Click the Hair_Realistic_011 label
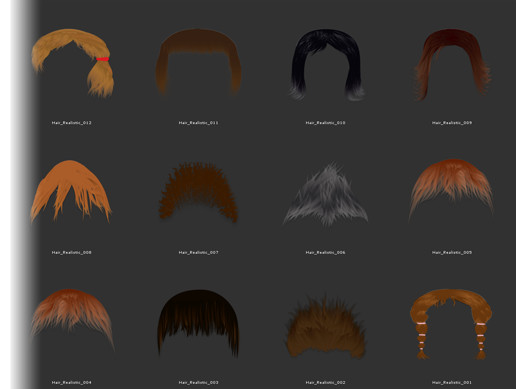This screenshot has width=516, height=389. pyautogui.click(x=198, y=123)
